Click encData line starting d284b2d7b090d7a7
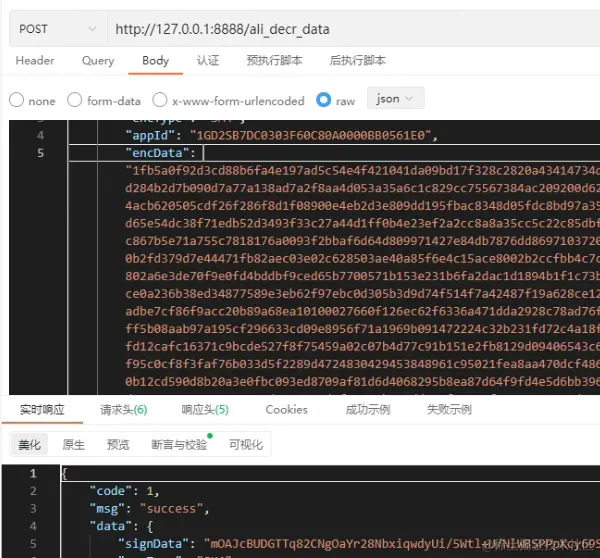The width and height of the screenshot is (600, 558). point(362,188)
